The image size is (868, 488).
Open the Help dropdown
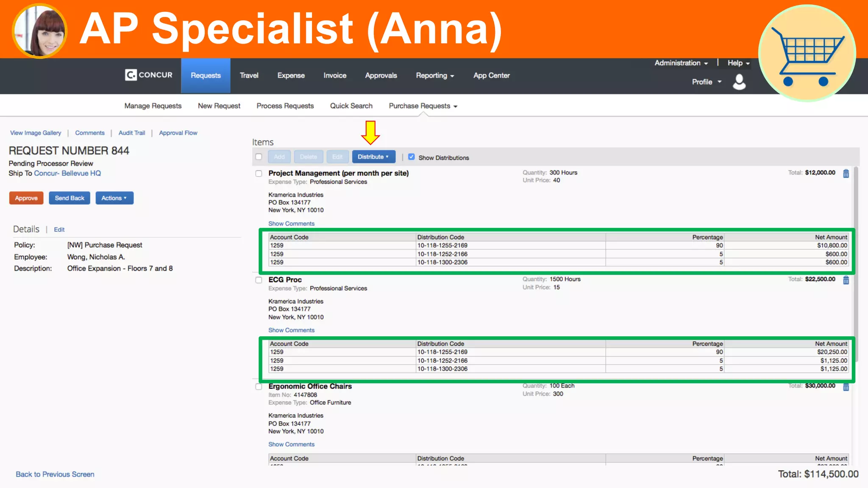(x=738, y=63)
